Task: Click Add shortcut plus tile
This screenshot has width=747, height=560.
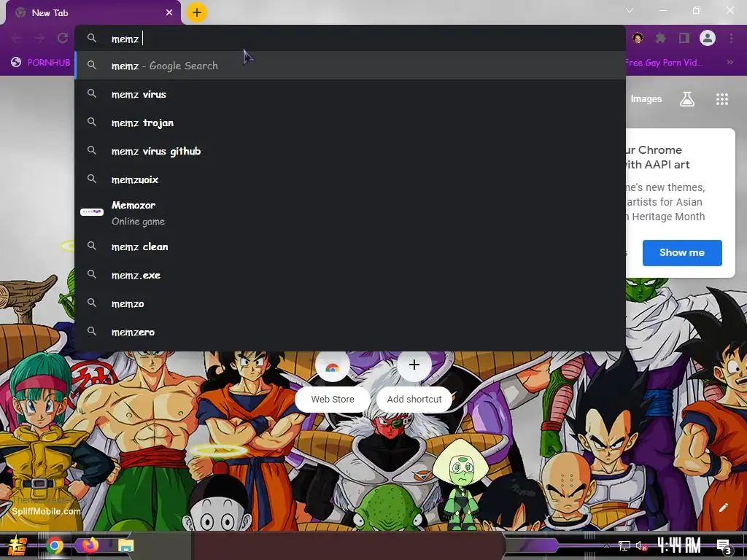Action: 414,381
